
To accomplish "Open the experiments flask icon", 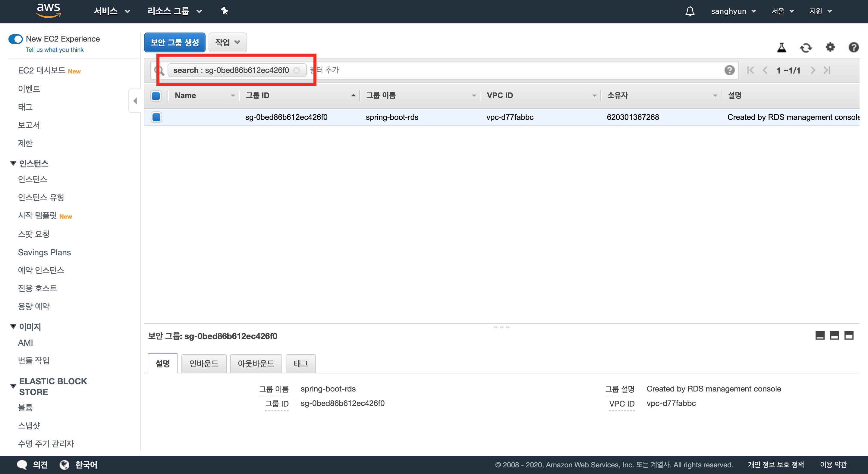I will (782, 48).
